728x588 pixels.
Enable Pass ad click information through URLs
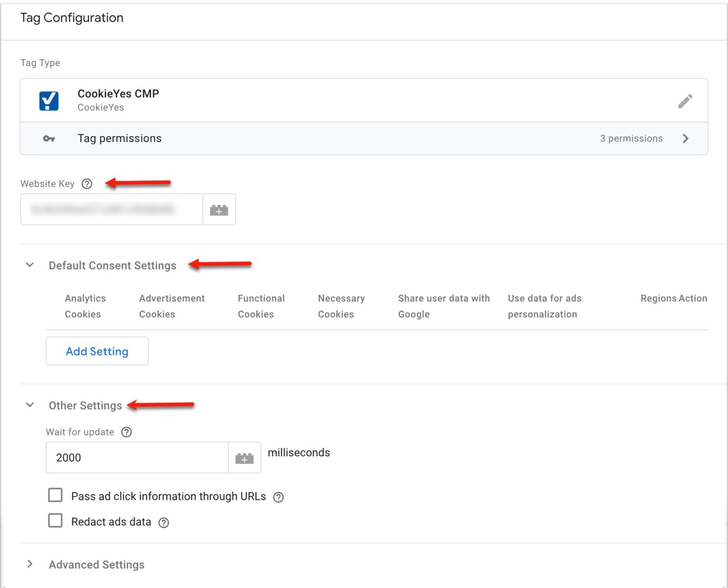click(x=55, y=495)
